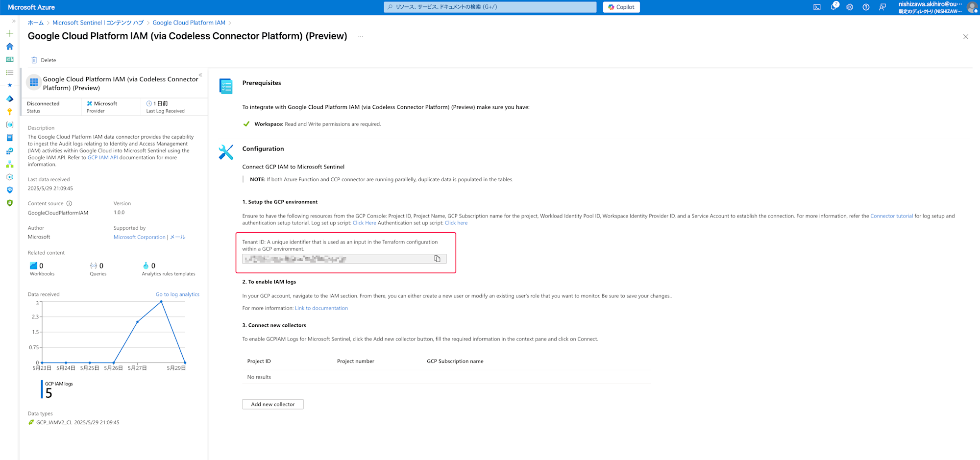
Task: Open the portal settings gear icon
Action: (850, 7)
